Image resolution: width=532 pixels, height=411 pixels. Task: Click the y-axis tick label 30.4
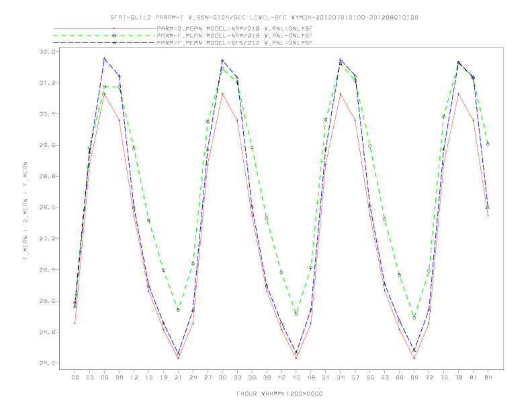click(47, 114)
